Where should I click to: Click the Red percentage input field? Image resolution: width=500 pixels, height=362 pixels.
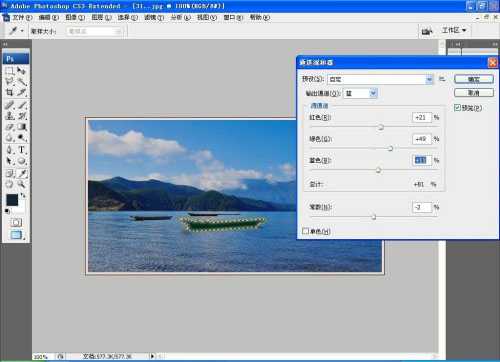tap(422, 117)
